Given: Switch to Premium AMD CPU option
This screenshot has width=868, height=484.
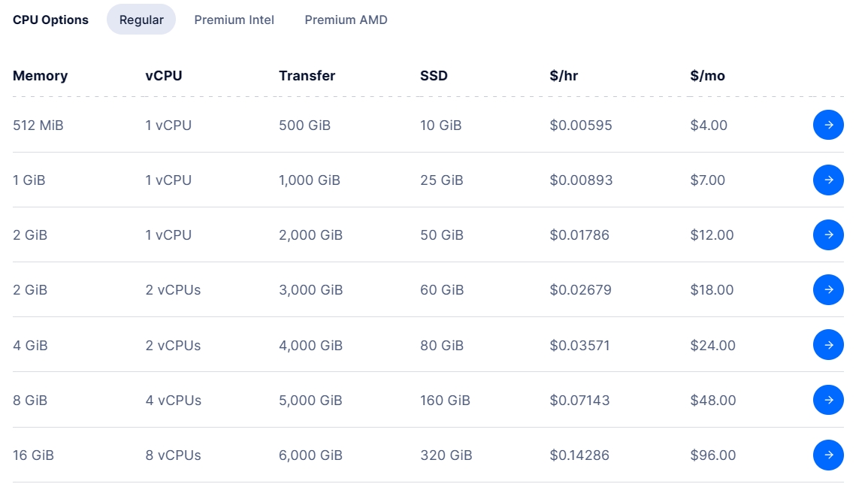Looking at the screenshot, I should click(346, 20).
